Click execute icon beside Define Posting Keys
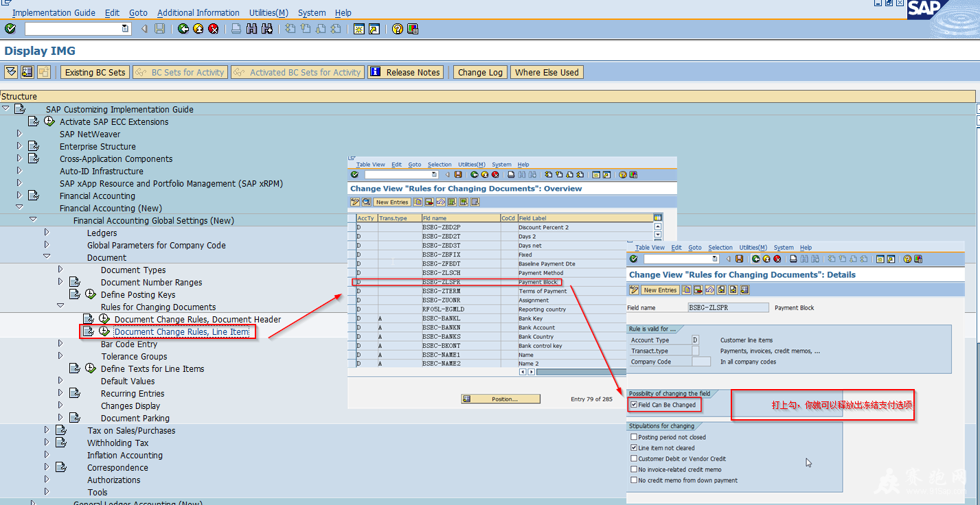The height and width of the screenshot is (505, 980). (x=91, y=294)
